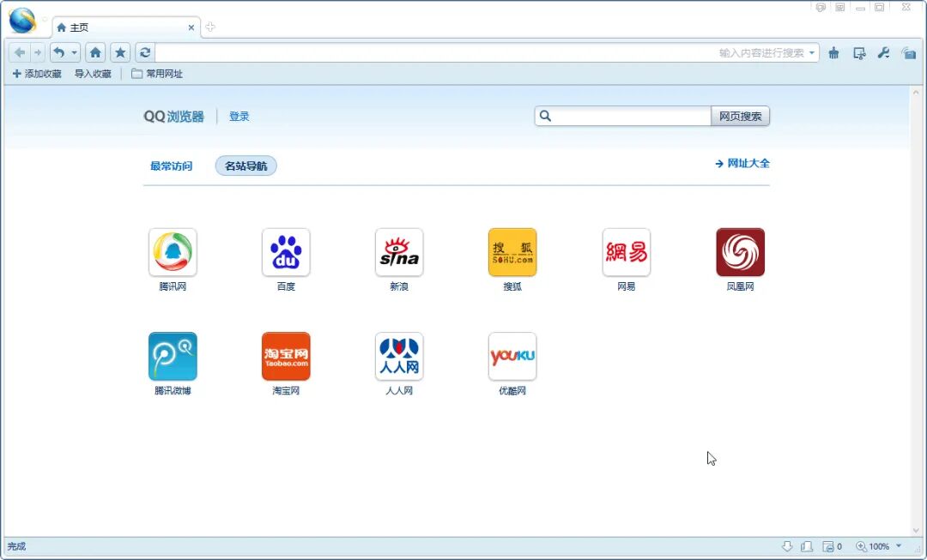Open the 百度 site tile
Screen dimensions: 927x560
(286, 252)
